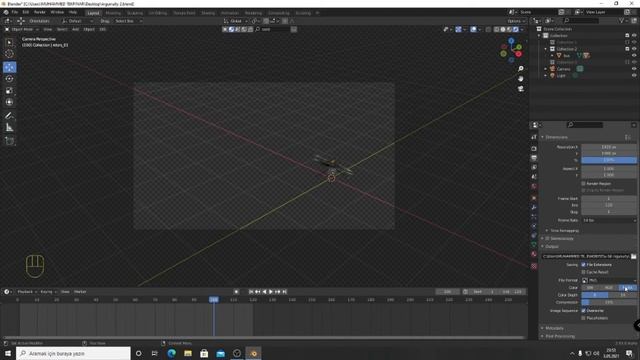Open the Tool properties tab
Viewport: 640px width, 360px height.
click(x=534, y=137)
